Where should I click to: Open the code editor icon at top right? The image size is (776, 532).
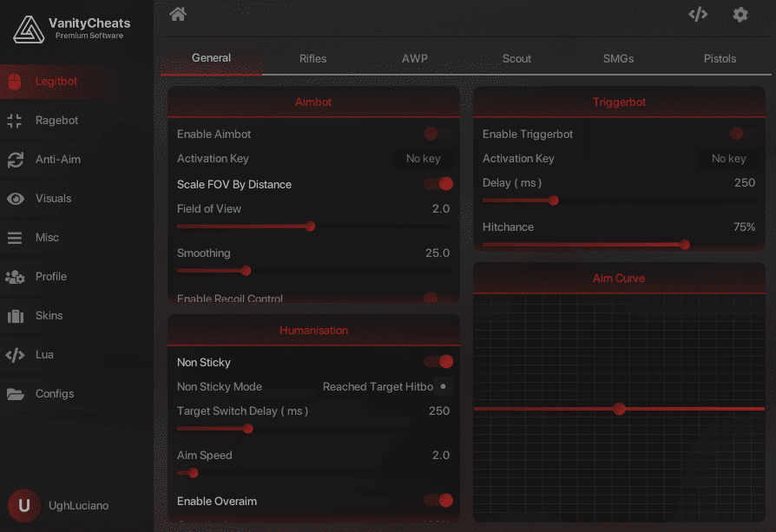pyautogui.click(x=698, y=14)
